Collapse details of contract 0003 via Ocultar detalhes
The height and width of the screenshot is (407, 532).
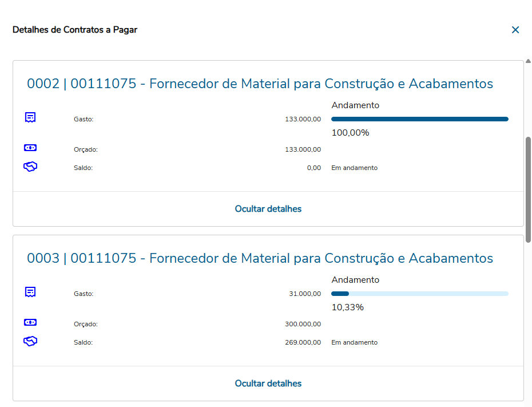[x=268, y=384]
